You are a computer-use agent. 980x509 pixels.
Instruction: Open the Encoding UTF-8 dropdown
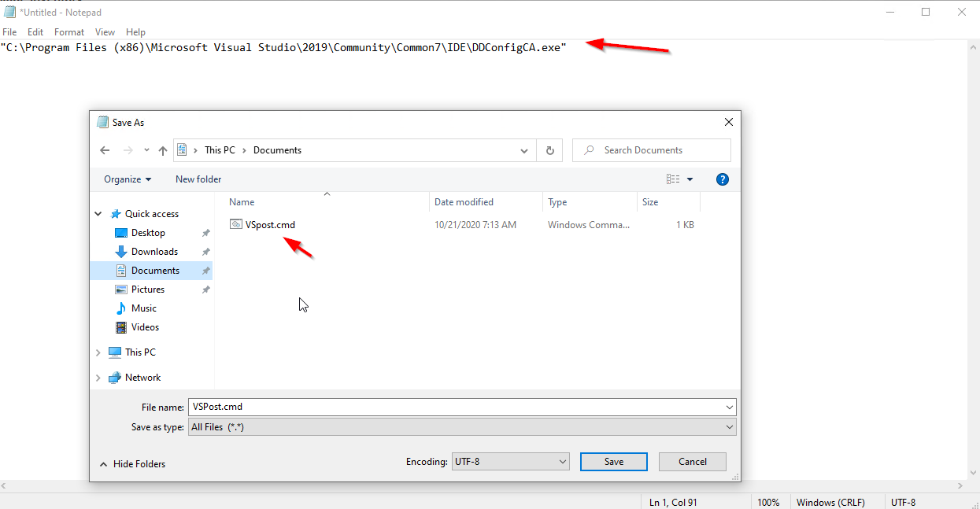click(x=563, y=462)
